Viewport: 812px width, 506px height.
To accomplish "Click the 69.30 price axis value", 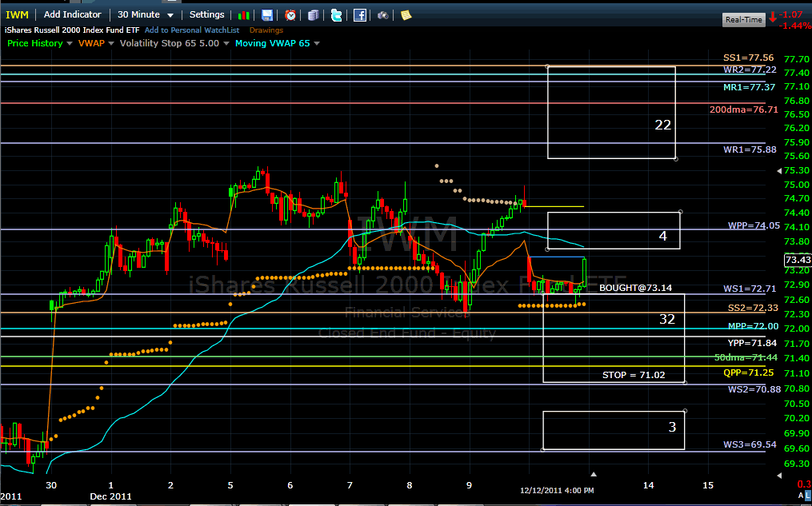I will click(x=797, y=464).
